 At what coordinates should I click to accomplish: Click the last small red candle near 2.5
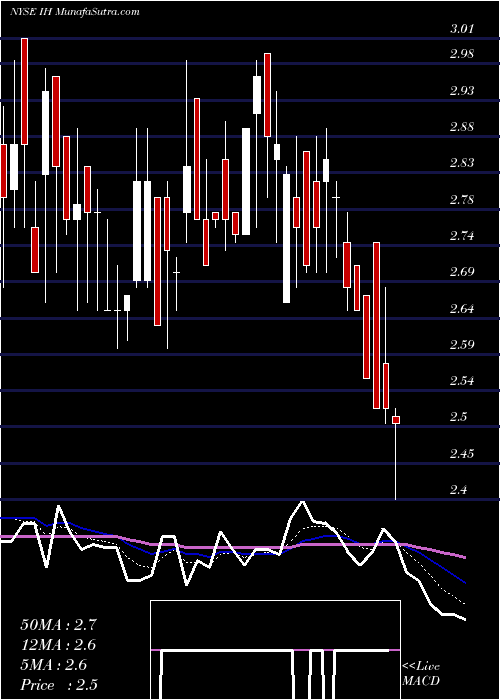click(x=396, y=420)
